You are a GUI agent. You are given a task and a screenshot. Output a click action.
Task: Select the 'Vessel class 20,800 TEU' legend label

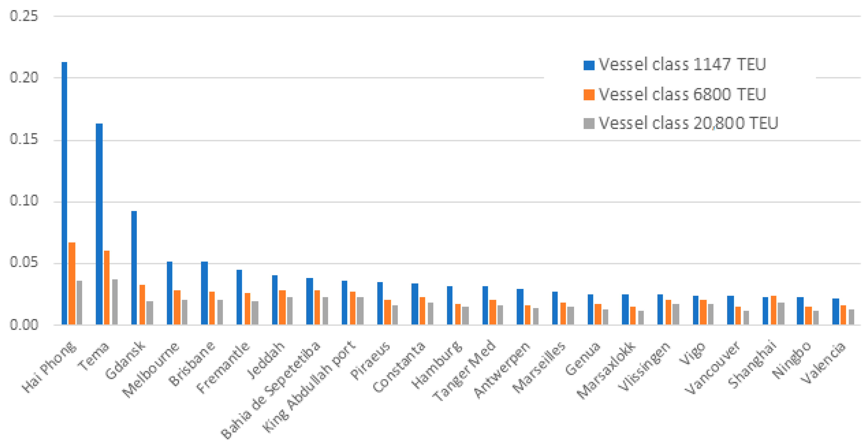(688, 123)
